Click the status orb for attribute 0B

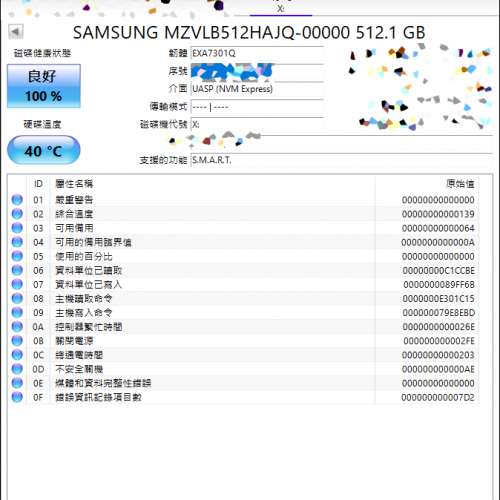[x=17, y=341]
